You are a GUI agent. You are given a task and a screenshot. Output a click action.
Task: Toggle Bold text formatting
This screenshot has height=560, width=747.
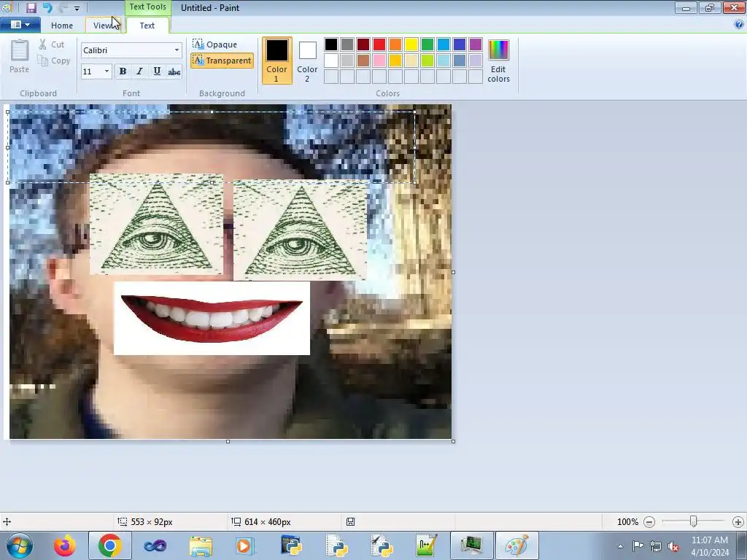pyautogui.click(x=123, y=71)
